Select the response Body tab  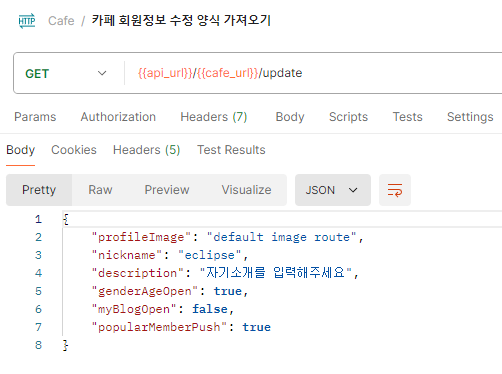(20, 150)
